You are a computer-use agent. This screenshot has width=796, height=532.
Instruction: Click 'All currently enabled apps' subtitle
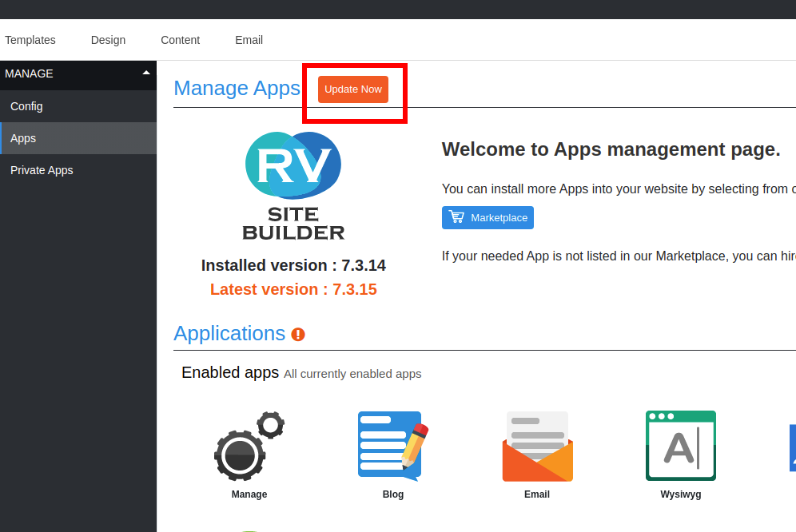[352, 374]
